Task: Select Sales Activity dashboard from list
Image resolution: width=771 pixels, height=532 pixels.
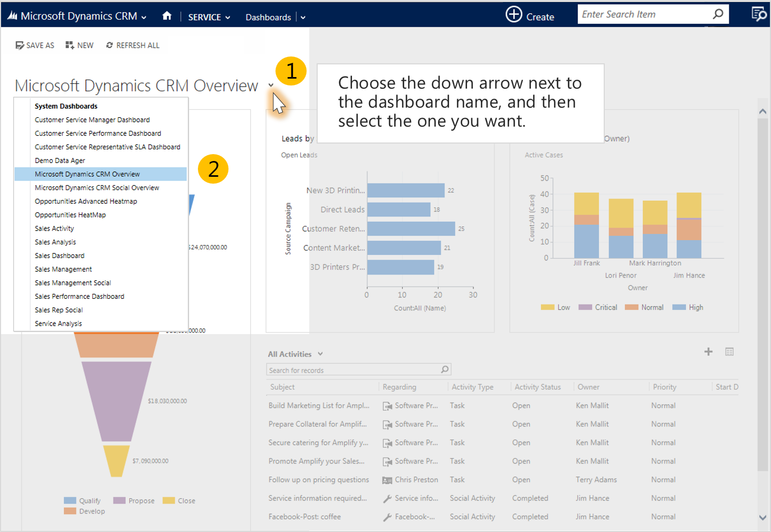Action: pos(54,229)
